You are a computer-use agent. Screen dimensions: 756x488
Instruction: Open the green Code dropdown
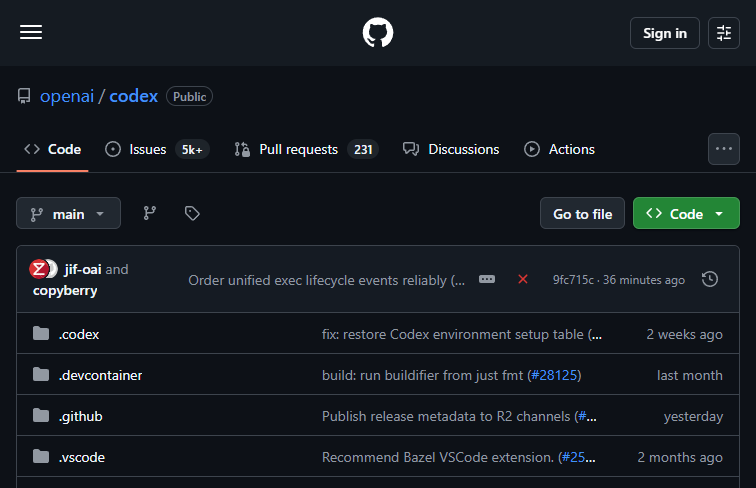click(x=686, y=213)
